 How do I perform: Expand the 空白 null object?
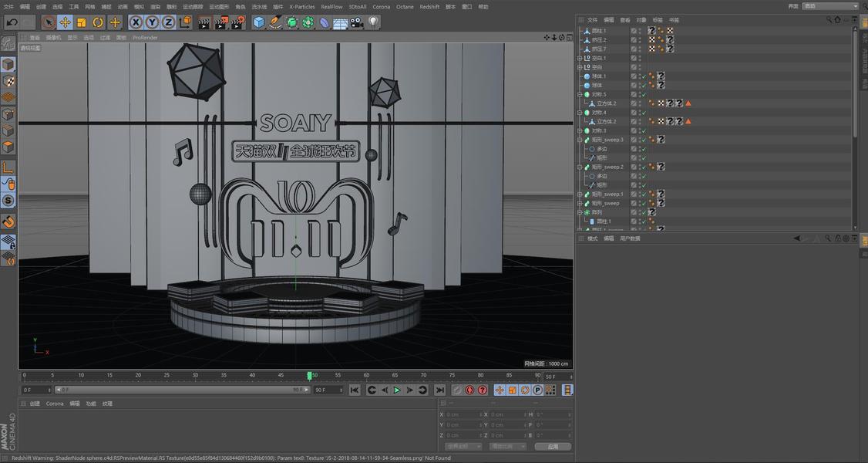pyautogui.click(x=580, y=67)
